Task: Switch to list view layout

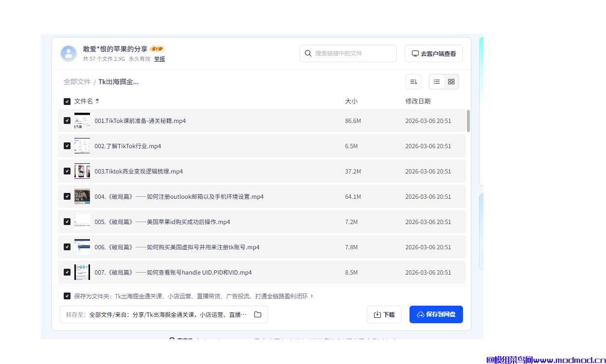Action: pos(437,82)
